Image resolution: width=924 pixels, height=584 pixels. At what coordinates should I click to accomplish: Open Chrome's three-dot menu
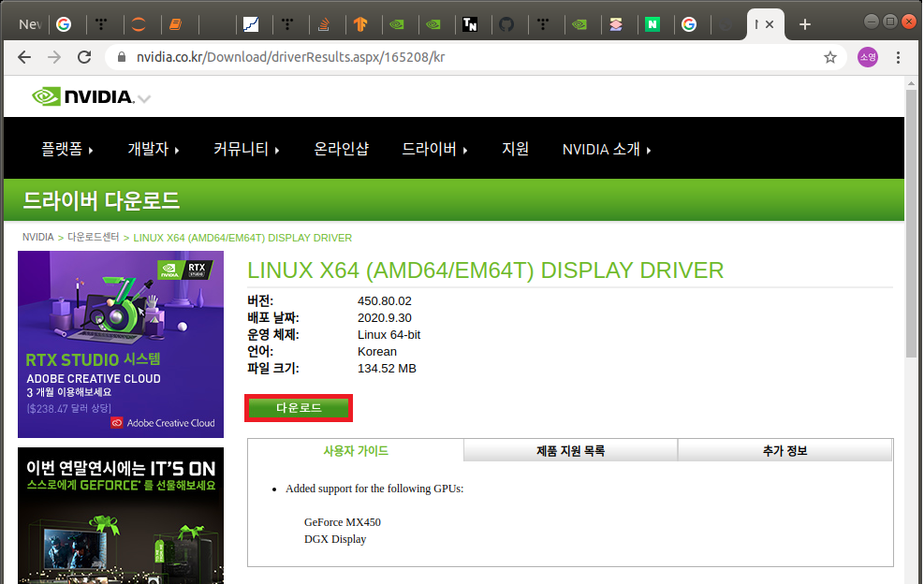click(898, 57)
